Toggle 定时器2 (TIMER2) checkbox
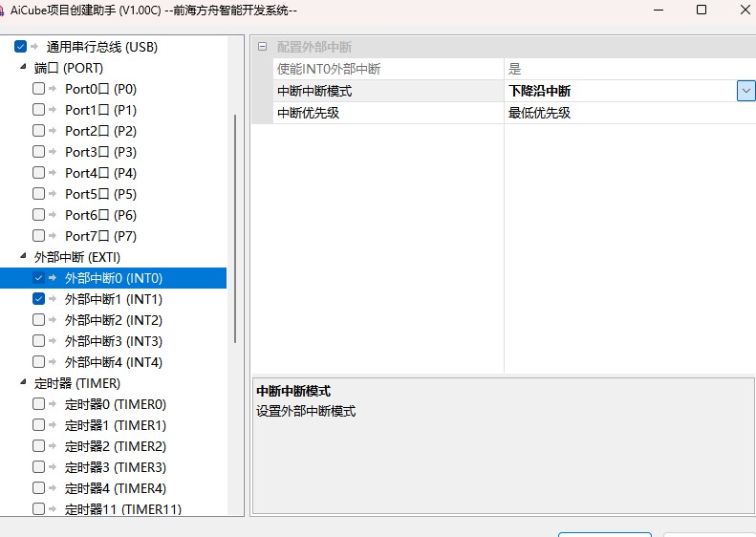 coord(38,446)
